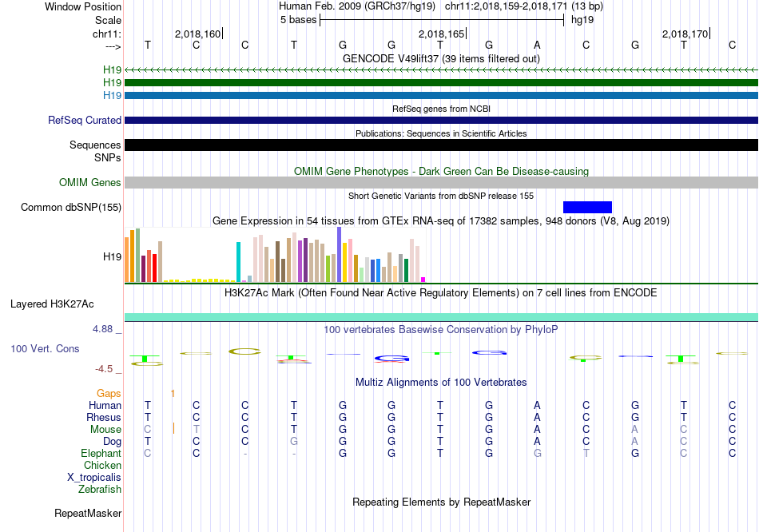Viewport: 759px width, 532px height.
Task: Click the orange Gaps insertion marker
Action: [173, 394]
